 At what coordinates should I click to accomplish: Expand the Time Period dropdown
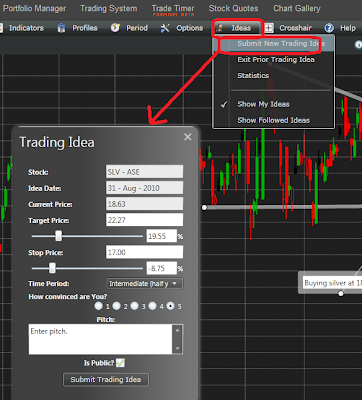(144, 284)
